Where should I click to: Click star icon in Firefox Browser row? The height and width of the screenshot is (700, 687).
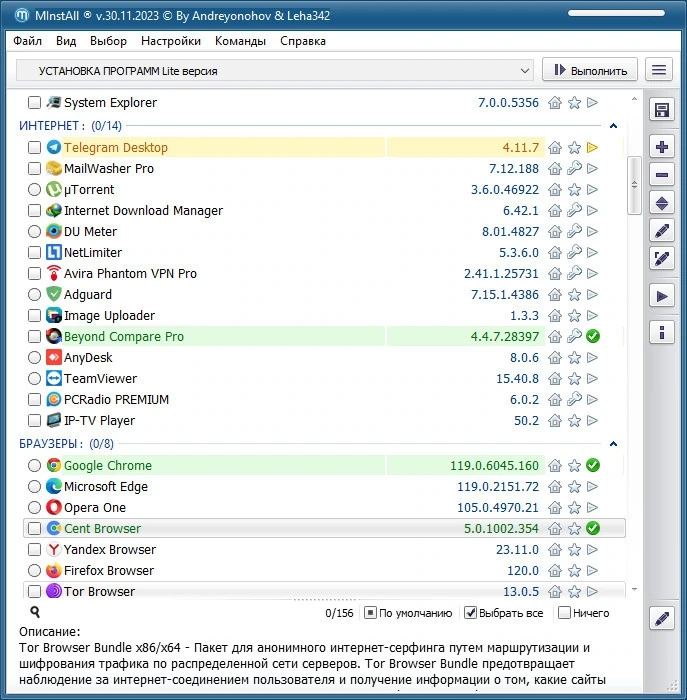pyautogui.click(x=574, y=570)
